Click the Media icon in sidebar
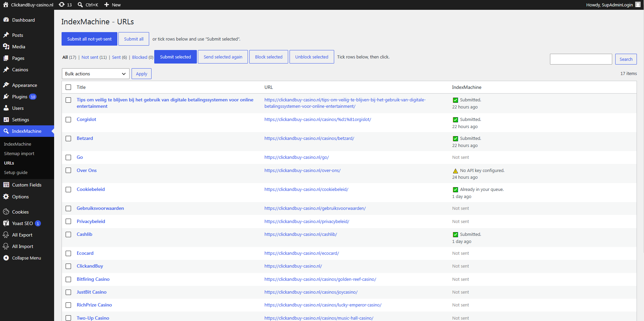 (x=6, y=47)
